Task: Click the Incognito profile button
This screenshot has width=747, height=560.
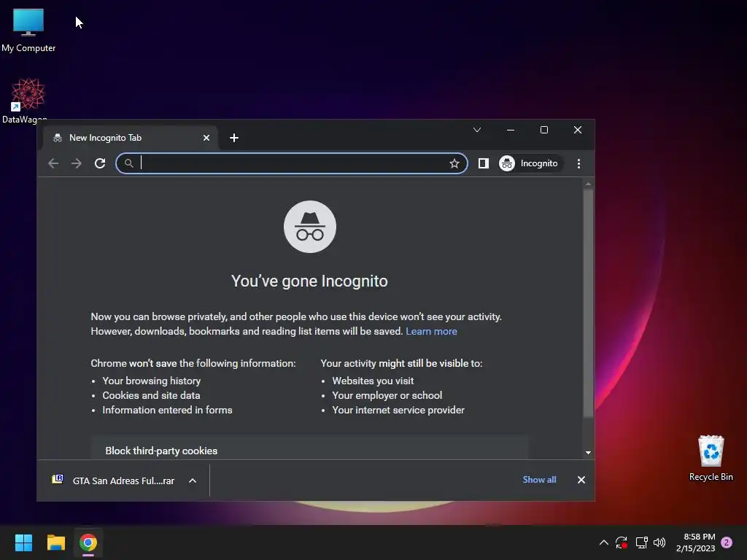Action: (530, 163)
